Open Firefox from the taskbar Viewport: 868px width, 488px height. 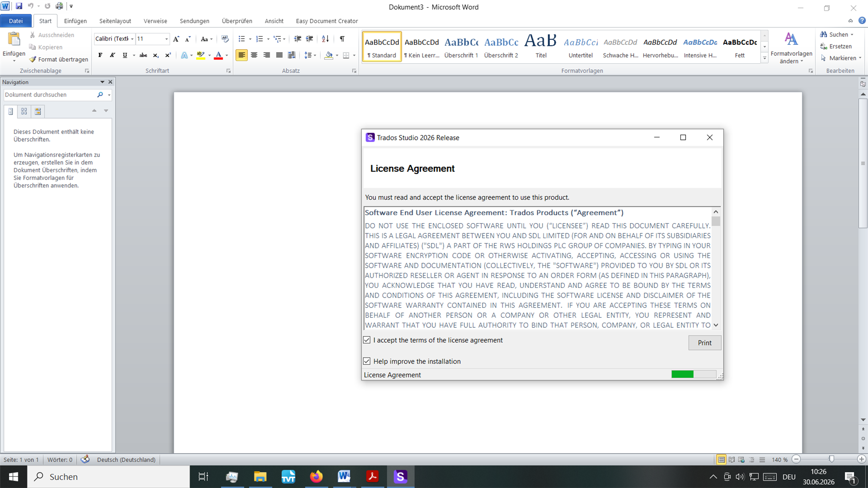[x=316, y=476]
